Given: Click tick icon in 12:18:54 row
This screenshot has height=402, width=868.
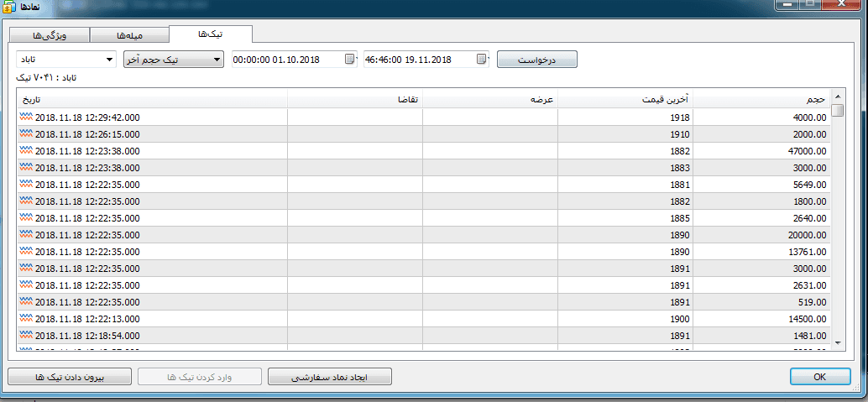Looking at the screenshot, I should click(26, 336).
